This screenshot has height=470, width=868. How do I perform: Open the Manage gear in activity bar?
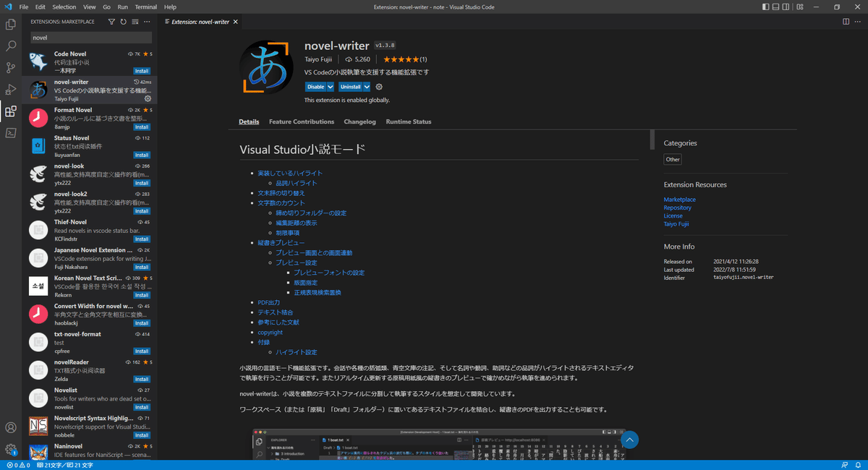11,449
